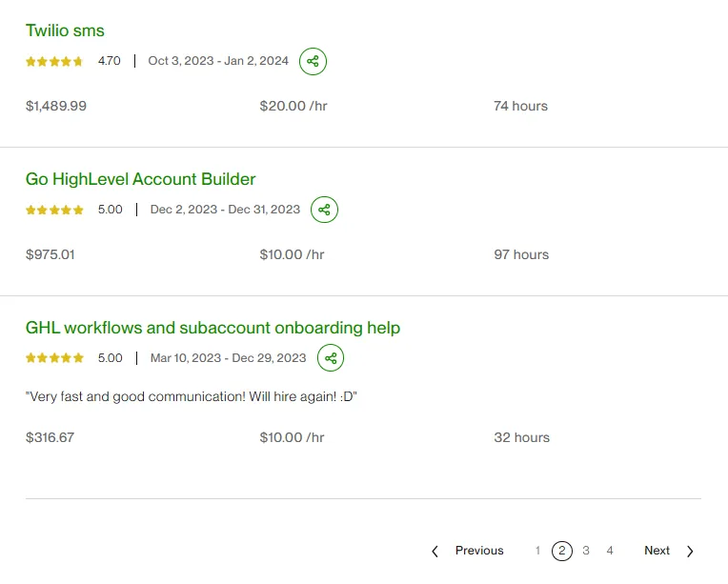Click the stars under GHL workflows job
Viewport: 728px width, 584px height.
tap(54, 358)
